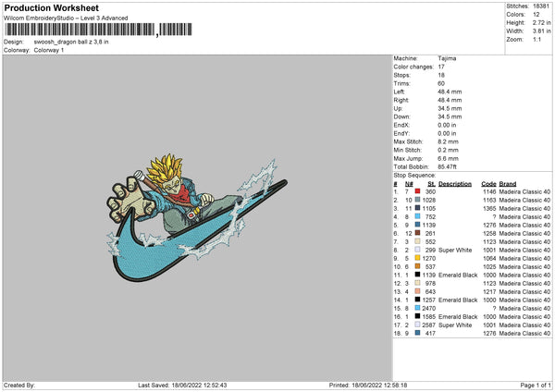
Task: Select thread code '1258' in row 6
Action: click(489, 233)
